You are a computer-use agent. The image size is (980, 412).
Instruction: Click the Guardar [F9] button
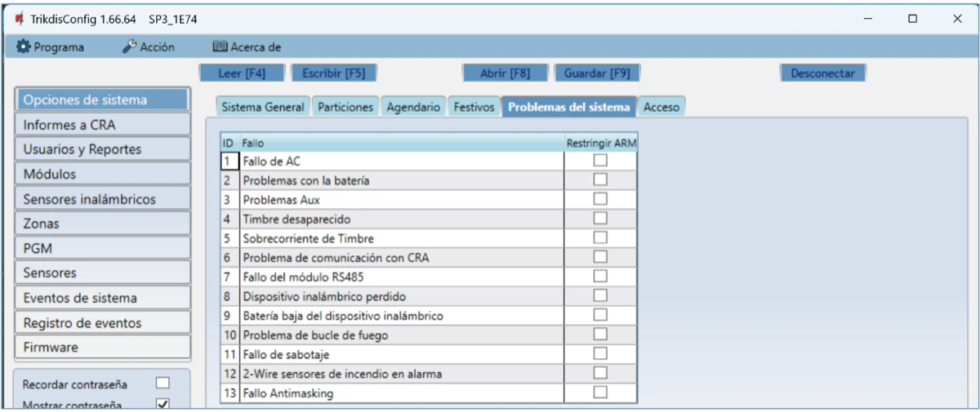pos(597,73)
